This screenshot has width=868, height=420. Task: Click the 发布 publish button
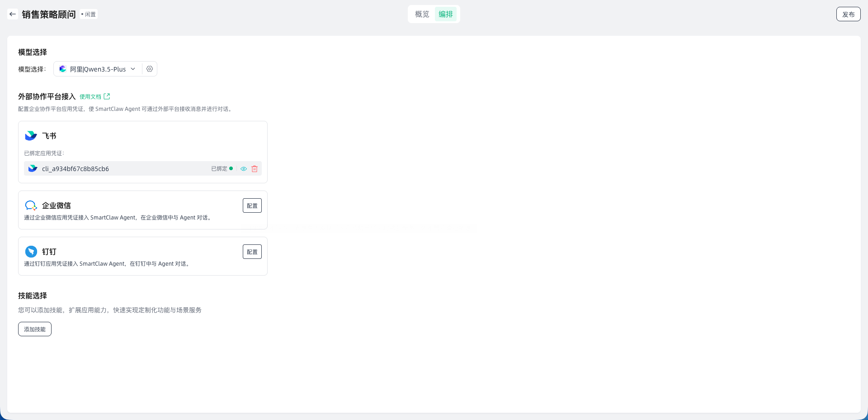[848, 14]
